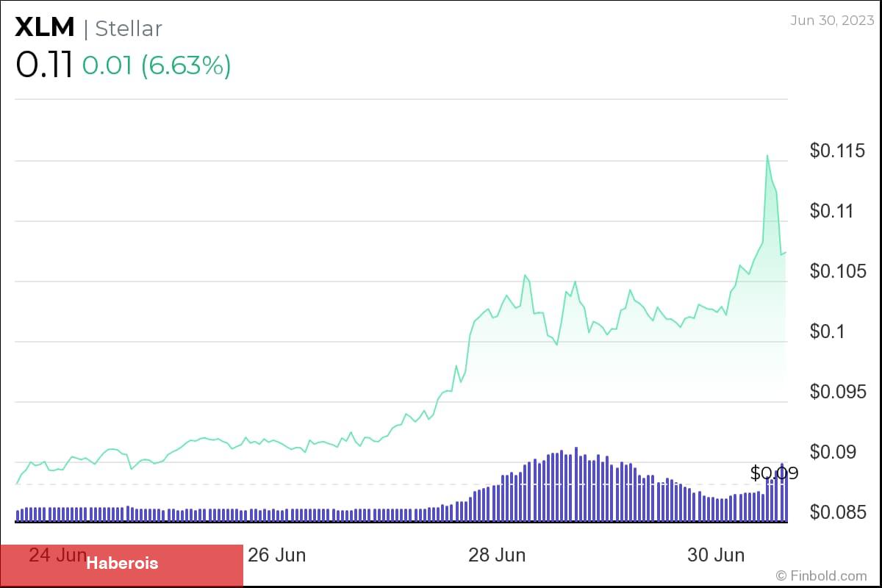Click the Jun 30, 2023 date label

pos(833,20)
